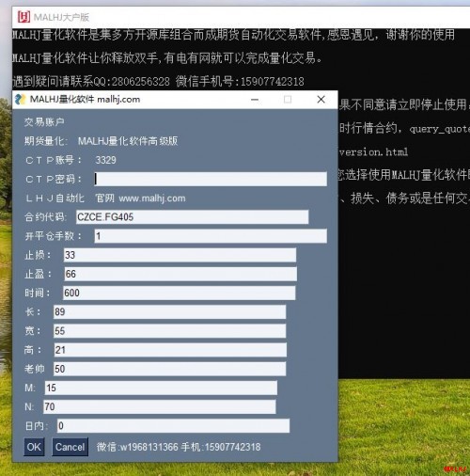Click the 日内 field showing 0

(x=173, y=426)
